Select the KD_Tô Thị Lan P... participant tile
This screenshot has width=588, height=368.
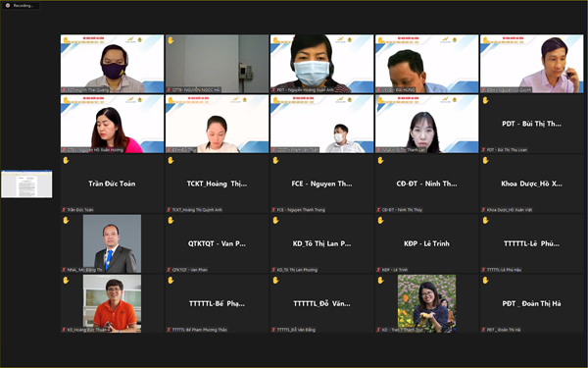point(321,243)
